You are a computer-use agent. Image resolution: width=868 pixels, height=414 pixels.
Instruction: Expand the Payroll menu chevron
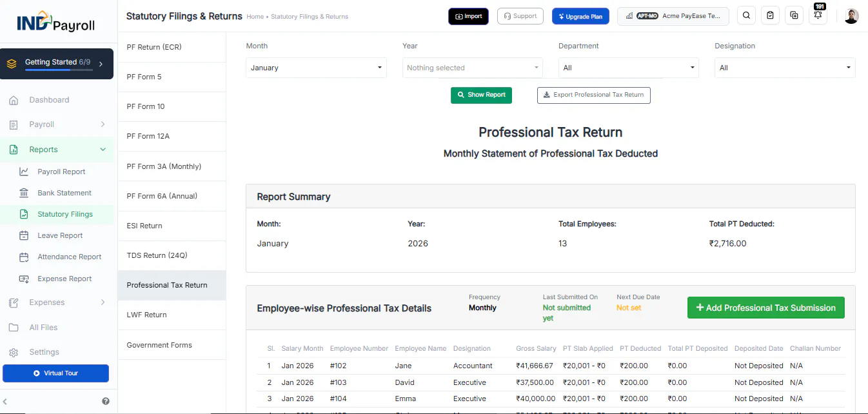pyautogui.click(x=103, y=124)
